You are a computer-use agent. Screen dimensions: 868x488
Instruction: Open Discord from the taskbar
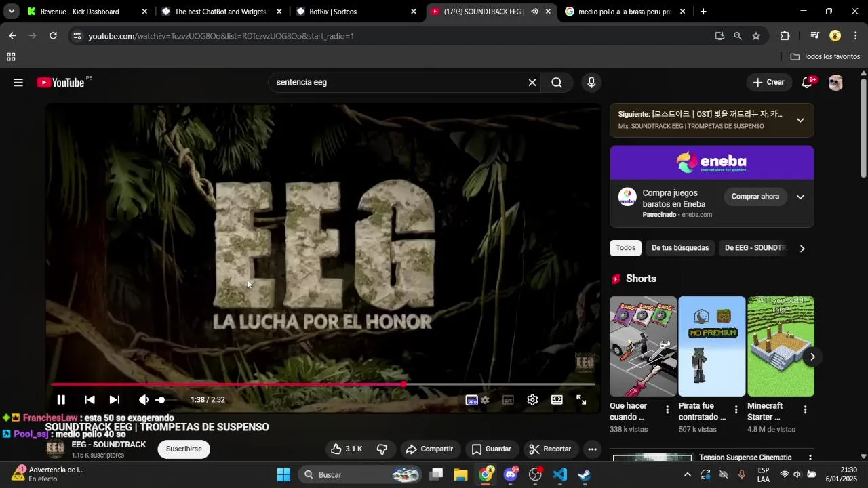[511, 474]
